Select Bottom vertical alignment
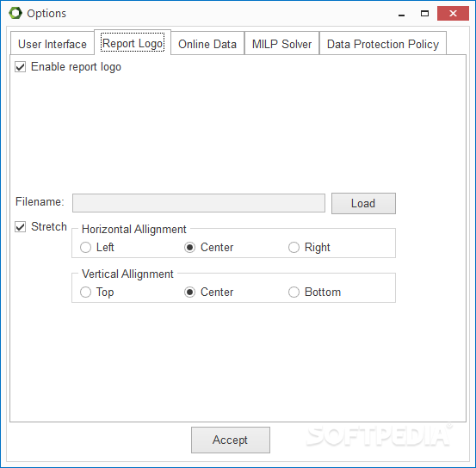This screenshot has height=468, width=476. (x=294, y=292)
